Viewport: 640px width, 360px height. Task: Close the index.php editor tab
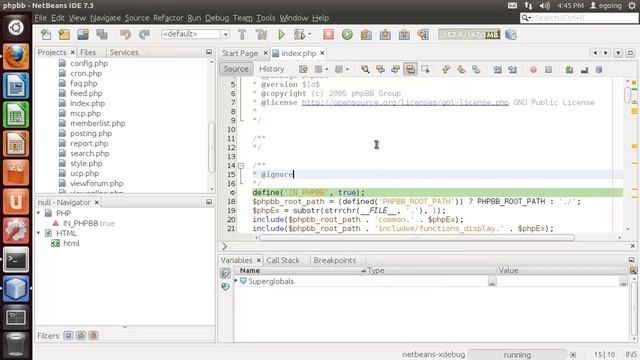[x=322, y=53]
